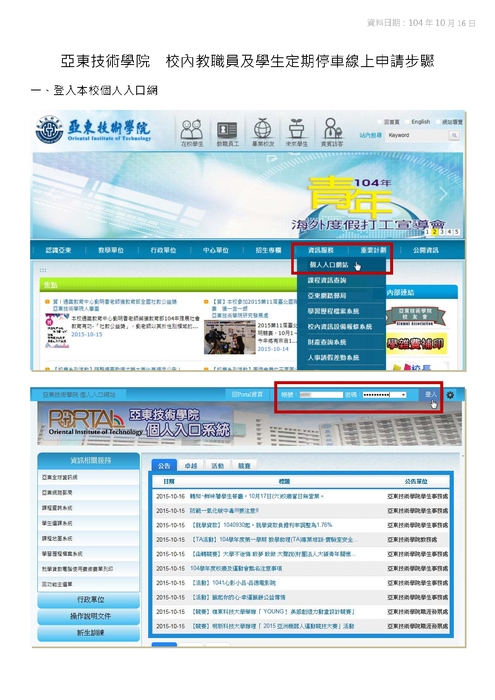Open the 課程資訊查詢 menu entry
This screenshot has height=700, width=495.
327,280
